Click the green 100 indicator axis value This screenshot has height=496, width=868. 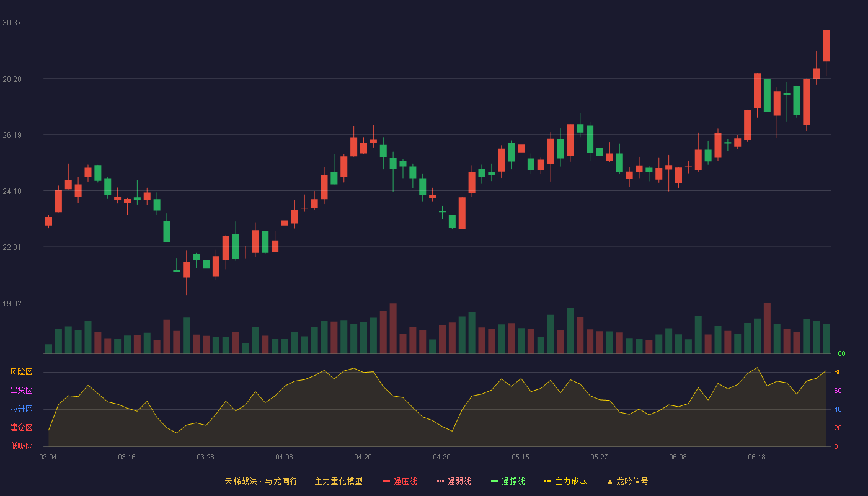pyautogui.click(x=839, y=354)
